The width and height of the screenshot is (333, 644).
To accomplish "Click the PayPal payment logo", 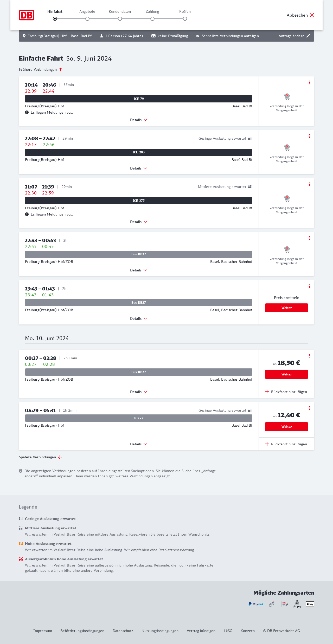I will click(256, 604).
